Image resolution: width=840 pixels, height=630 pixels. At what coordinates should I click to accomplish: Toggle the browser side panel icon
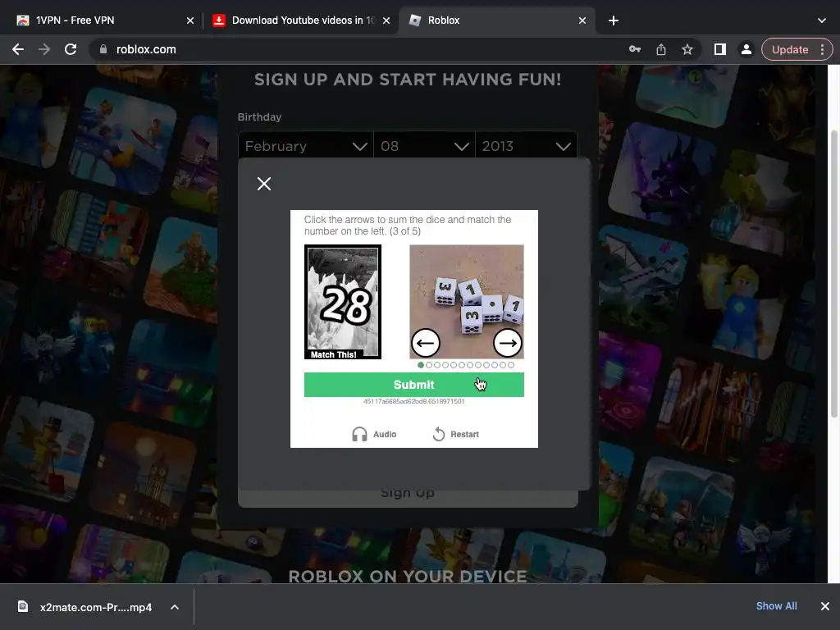click(720, 49)
